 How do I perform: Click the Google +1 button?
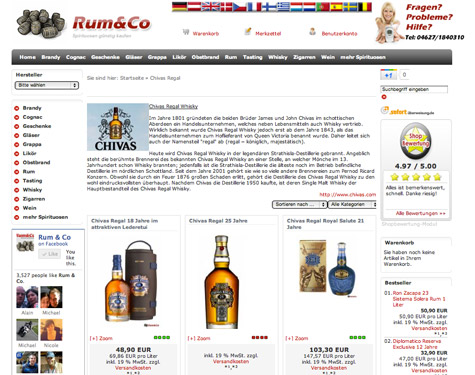click(x=388, y=75)
